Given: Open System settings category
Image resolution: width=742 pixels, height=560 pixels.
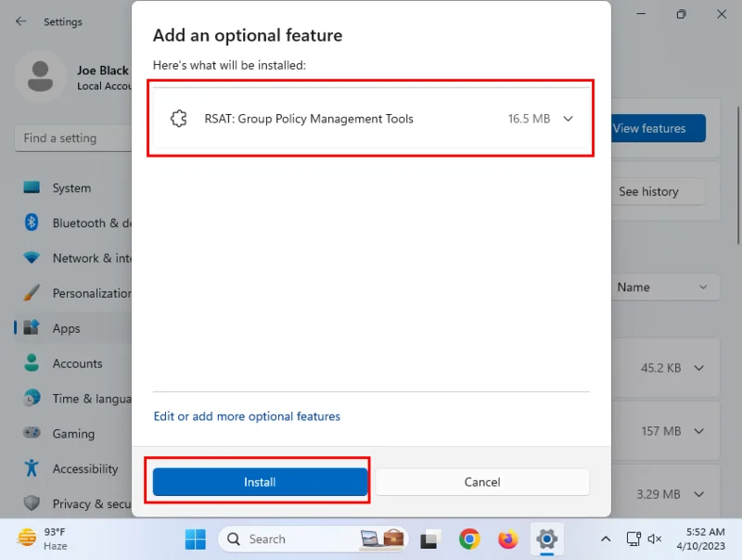Looking at the screenshot, I should click(x=73, y=188).
